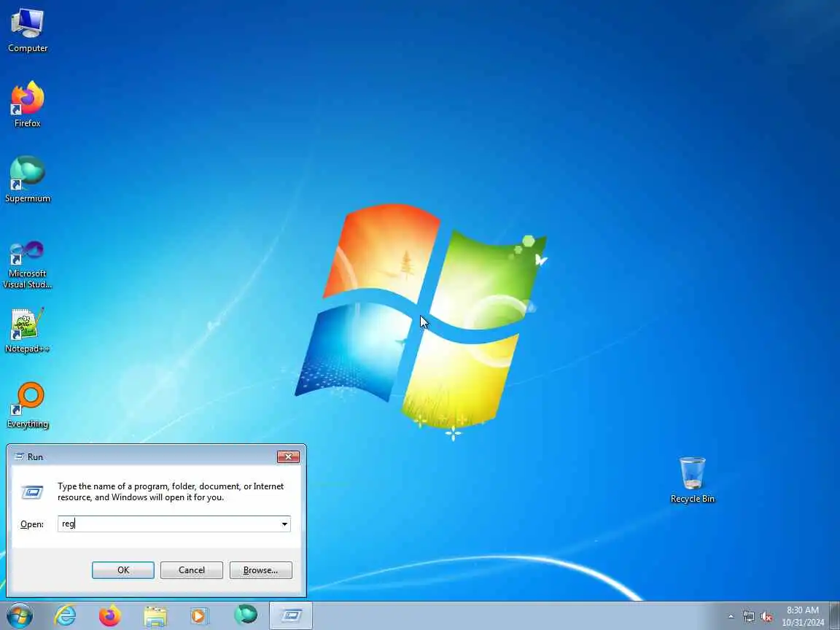Click the Run taskbar button
The width and height of the screenshot is (840, 630).
(290, 615)
